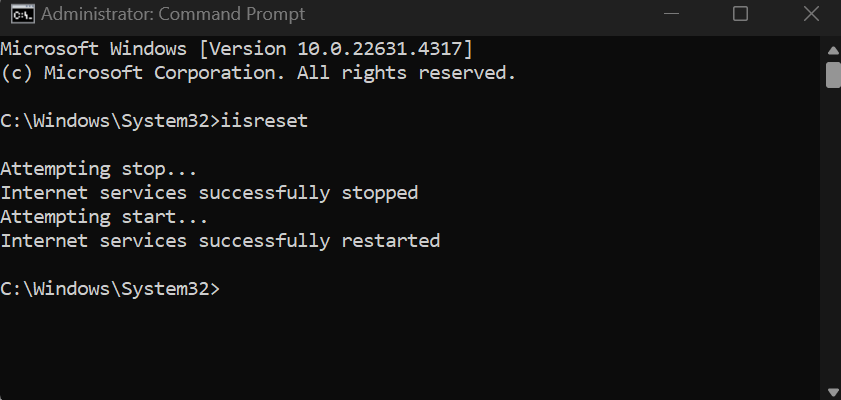Image resolution: width=841 pixels, height=400 pixels.
Task: Click the first C:\Windows\System32> prompt path
Action: (110, 121)
